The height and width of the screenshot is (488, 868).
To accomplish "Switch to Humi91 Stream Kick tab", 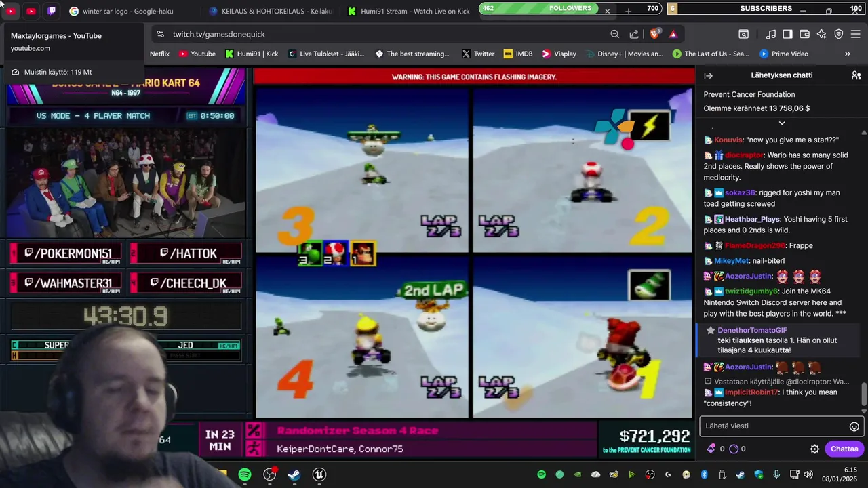I will (408, 11).
